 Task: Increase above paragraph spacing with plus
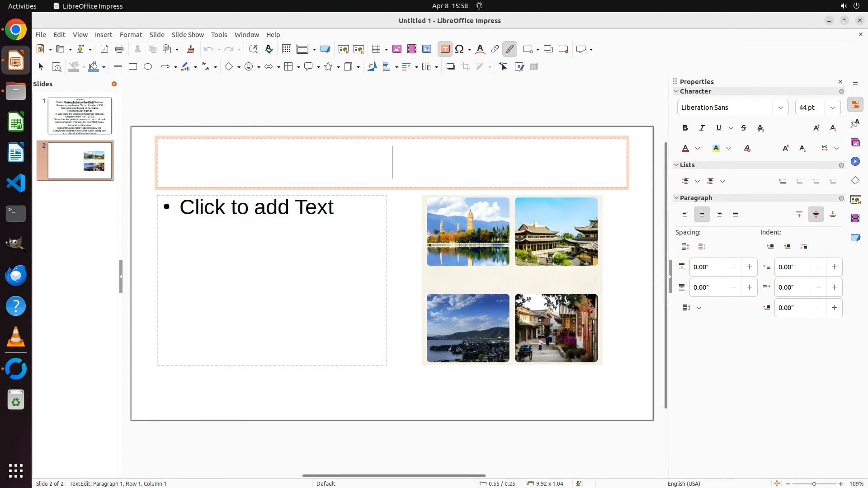[749, 267]
